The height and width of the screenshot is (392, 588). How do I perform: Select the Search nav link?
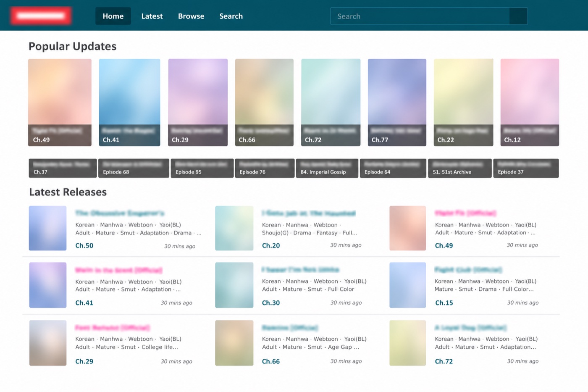point(231,16)
